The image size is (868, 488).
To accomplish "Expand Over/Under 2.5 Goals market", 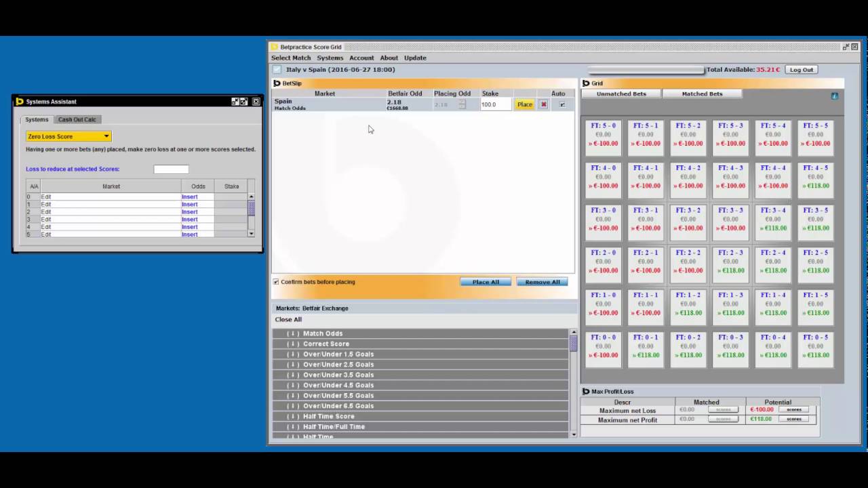I will click(420, 365).
